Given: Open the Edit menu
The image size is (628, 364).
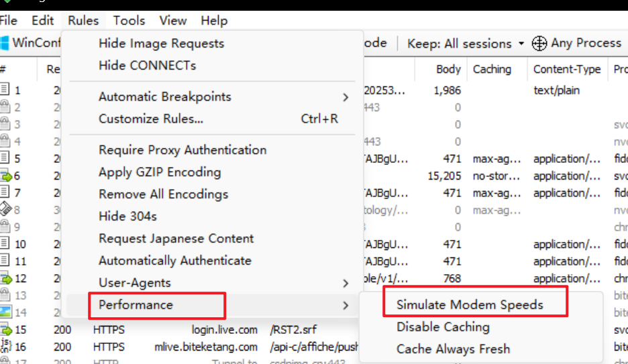Looking at the screenshot, I should click(42, 20).
